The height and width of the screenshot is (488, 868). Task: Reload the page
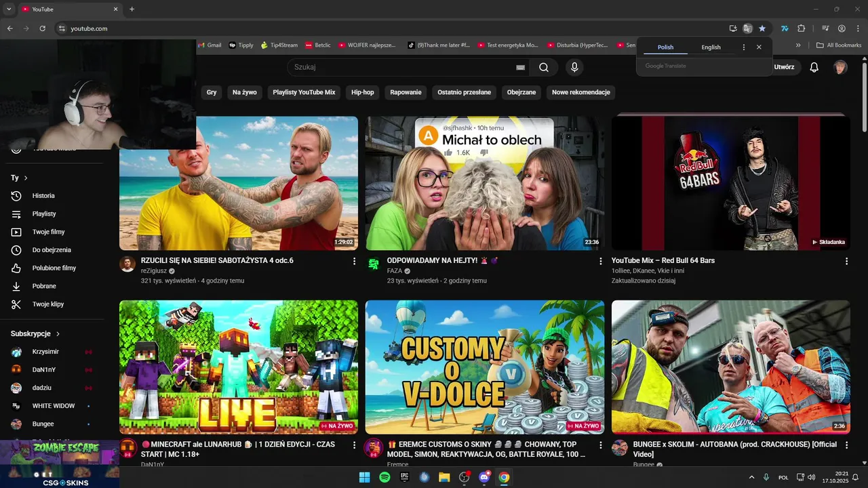click(42, 28)
